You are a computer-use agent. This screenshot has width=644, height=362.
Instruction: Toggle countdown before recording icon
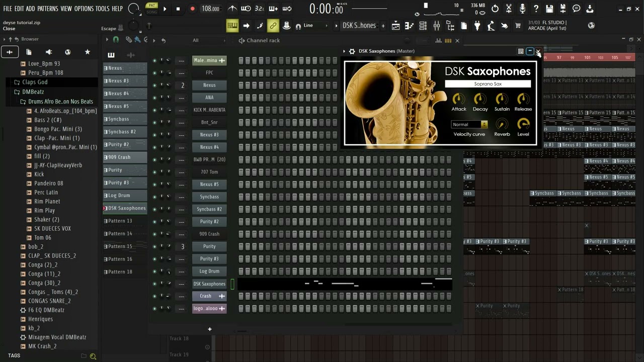[259, 9]
